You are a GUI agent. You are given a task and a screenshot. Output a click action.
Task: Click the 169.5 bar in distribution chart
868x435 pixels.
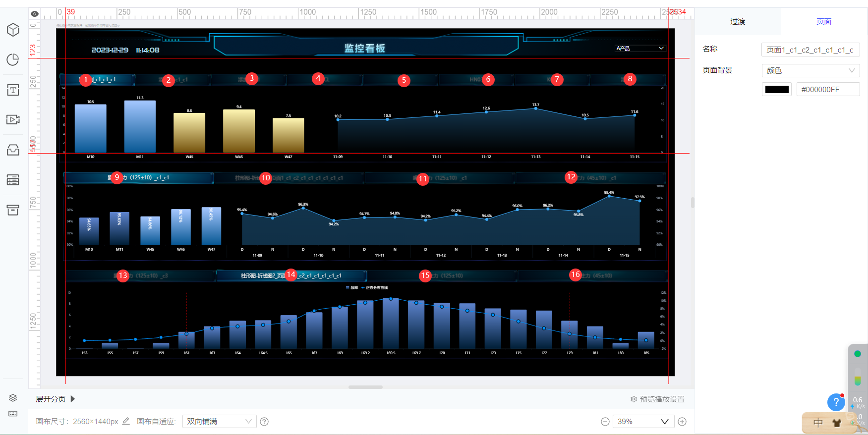tap(391, 324)
